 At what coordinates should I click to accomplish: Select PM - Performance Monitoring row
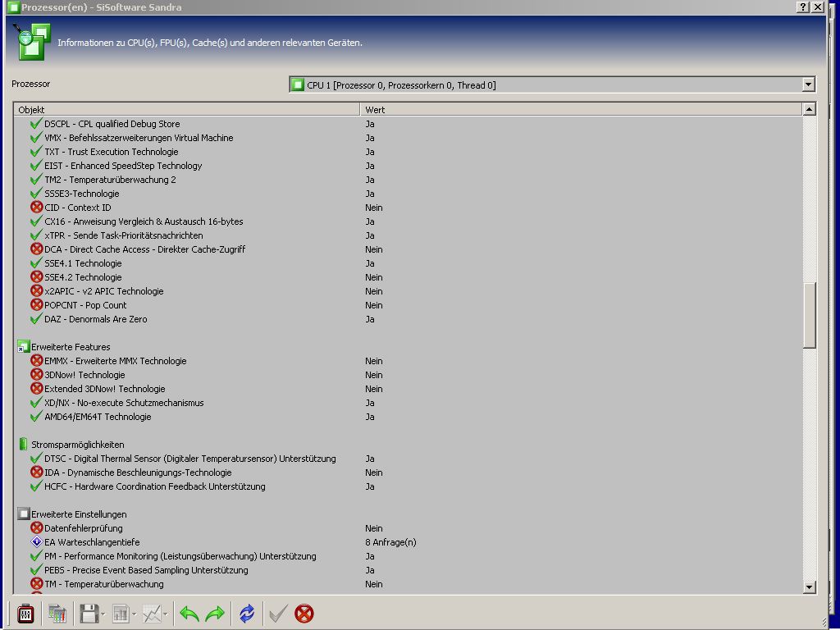[180, 555]
